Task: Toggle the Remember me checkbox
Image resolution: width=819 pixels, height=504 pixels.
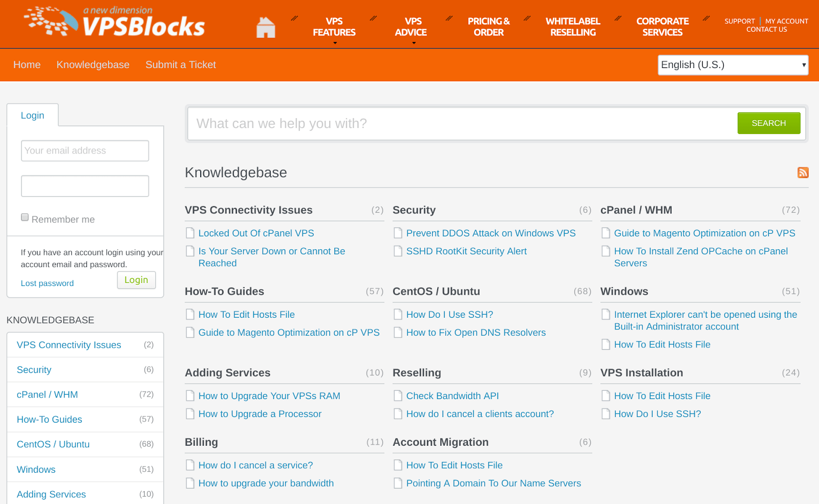Action: tap(25, 217)
